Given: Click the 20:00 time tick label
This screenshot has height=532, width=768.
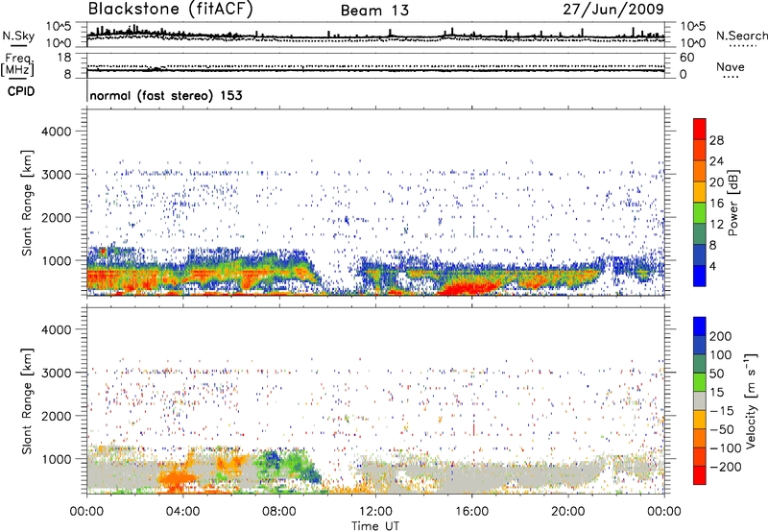Looking at the screenshot, I should [x=567, y=512].
